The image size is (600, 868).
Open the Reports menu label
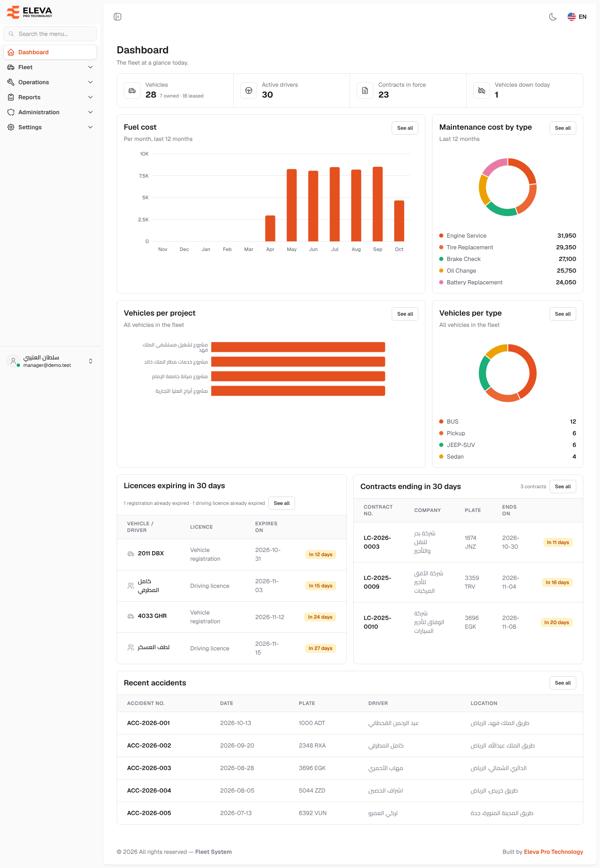pyautogui.click(x=30, y=97)
